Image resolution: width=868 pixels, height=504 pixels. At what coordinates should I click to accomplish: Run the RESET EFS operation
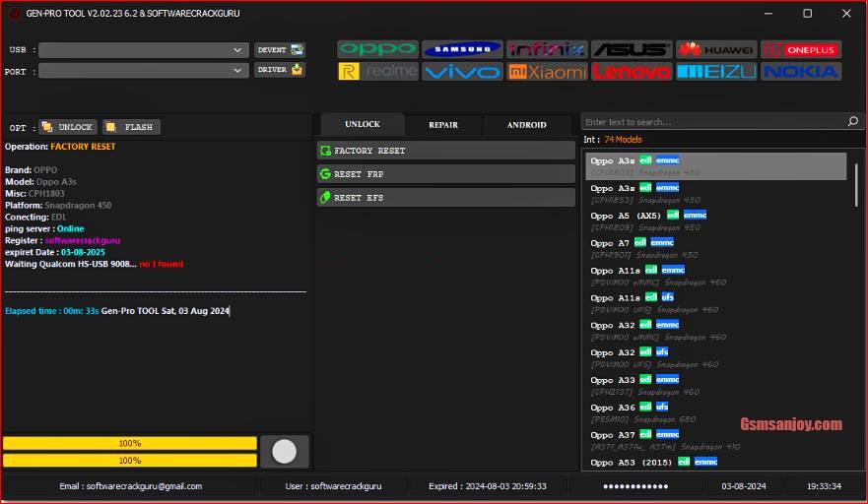[446, 198]
